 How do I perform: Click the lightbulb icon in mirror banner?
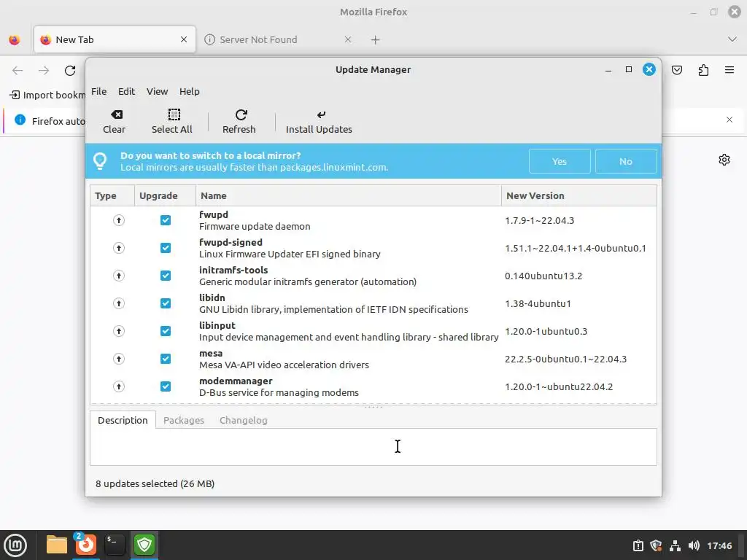[x=100, y=161]
